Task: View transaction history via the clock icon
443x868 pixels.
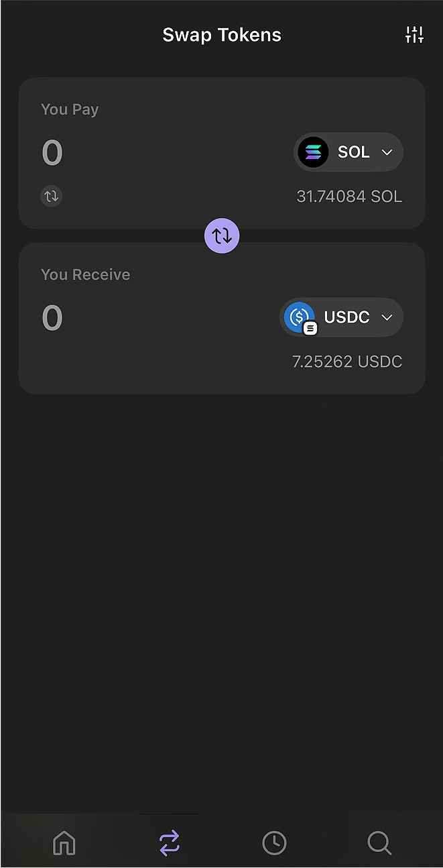Action: click(274, 843)
